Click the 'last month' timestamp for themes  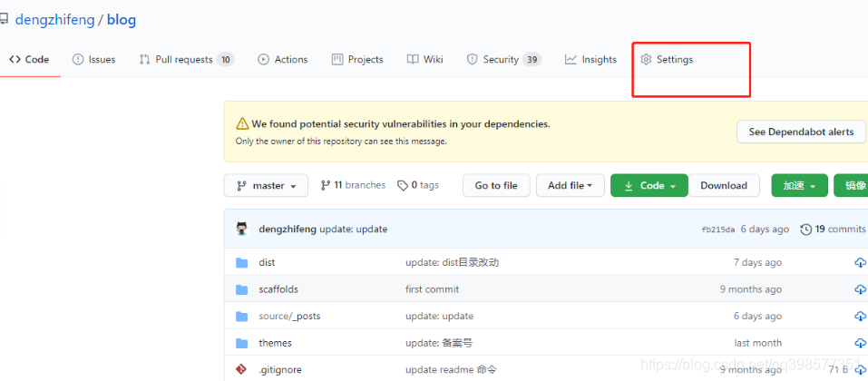pyautogui.click(x=758, y=343)
